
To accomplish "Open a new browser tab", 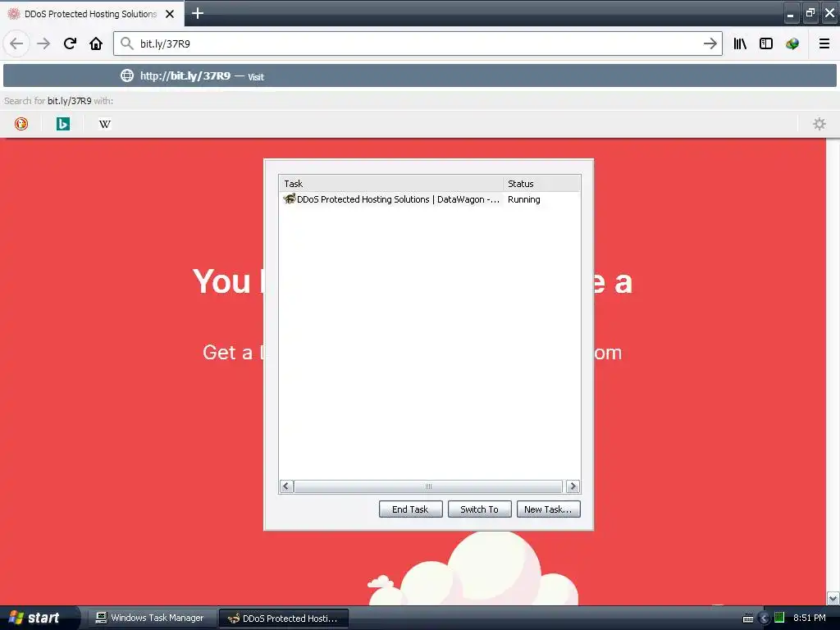I will 197,13.
